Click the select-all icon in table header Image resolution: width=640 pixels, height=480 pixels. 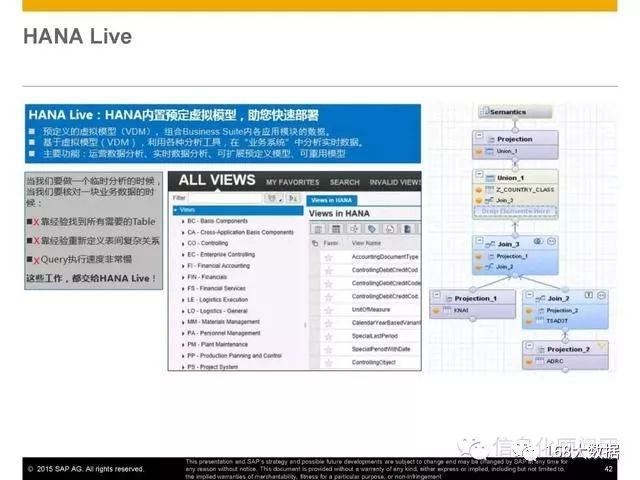click(315, 243)
